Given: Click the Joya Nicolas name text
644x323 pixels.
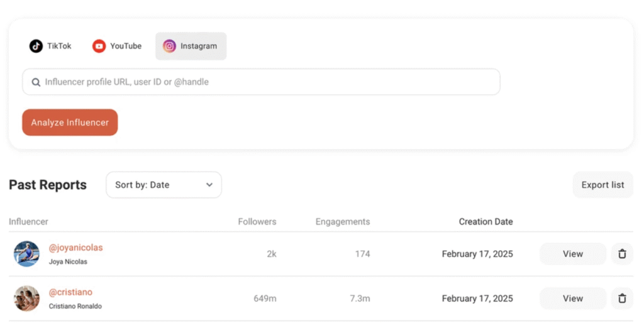Looking at the screenshot, I should 68,261.
